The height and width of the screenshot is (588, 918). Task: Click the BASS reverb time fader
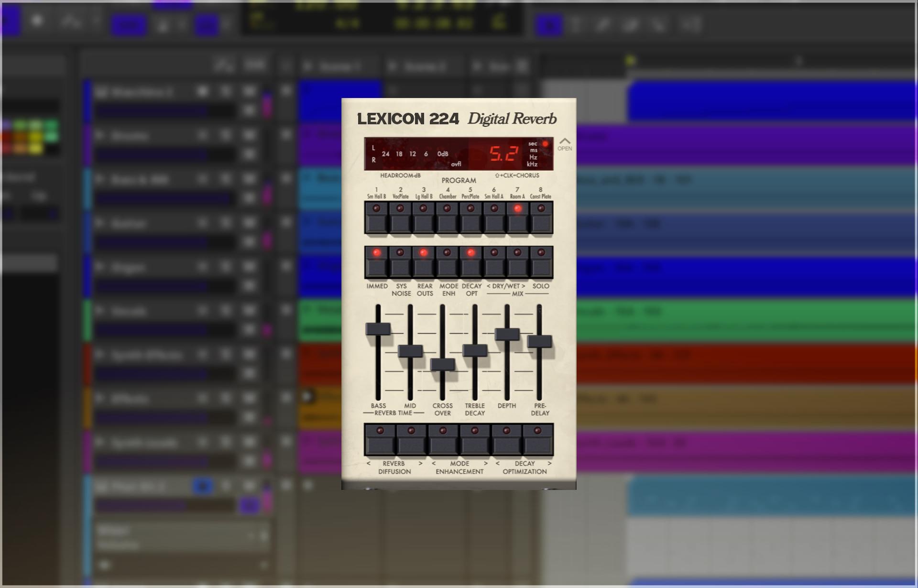tap(378, 329)
